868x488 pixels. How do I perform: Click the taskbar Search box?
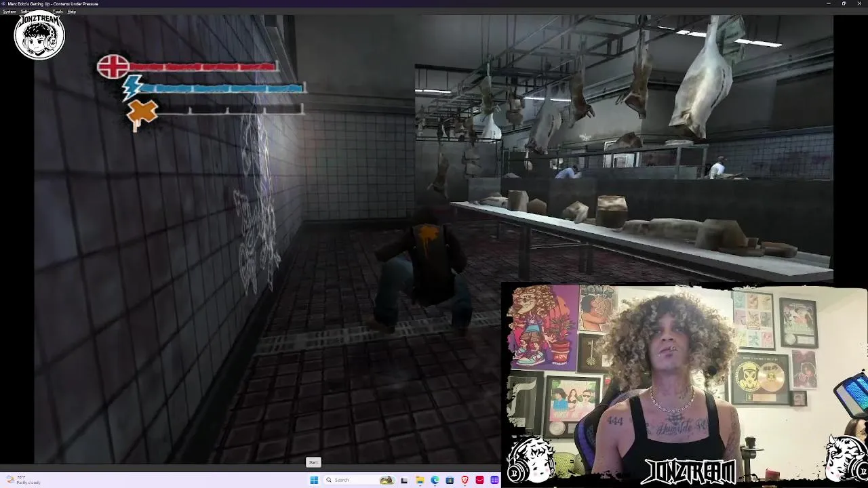point(359,480)
